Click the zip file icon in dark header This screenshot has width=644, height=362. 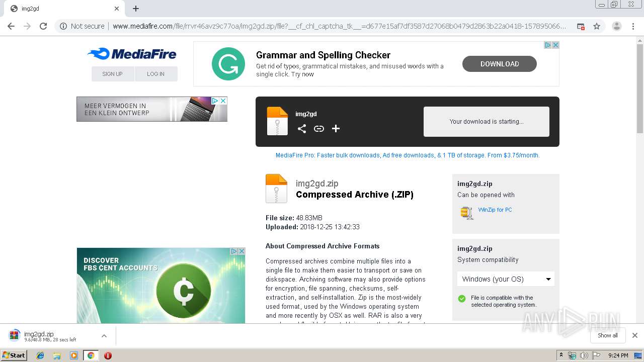pos(277,121)
